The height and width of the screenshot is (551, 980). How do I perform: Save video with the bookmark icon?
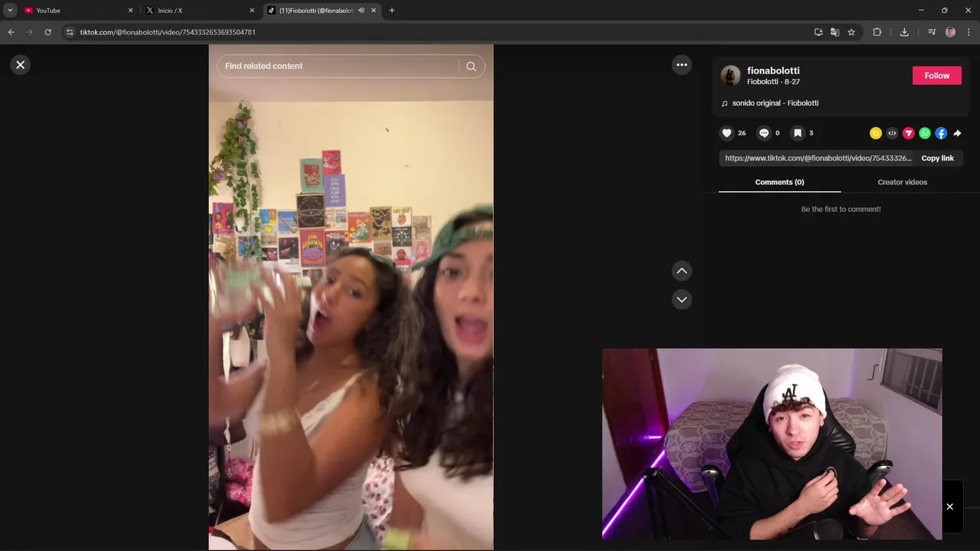(x=797, y=133)
